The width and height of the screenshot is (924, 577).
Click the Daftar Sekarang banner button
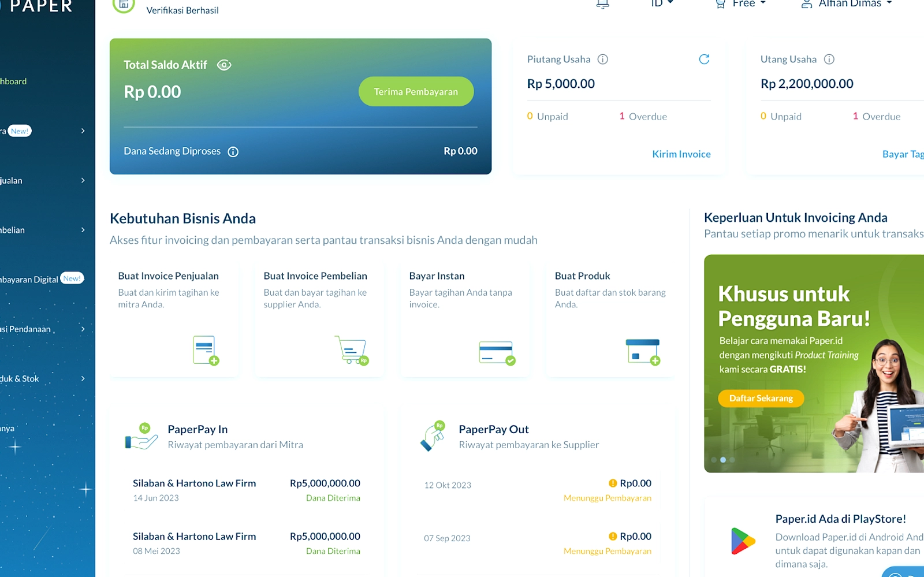(761, 399)
